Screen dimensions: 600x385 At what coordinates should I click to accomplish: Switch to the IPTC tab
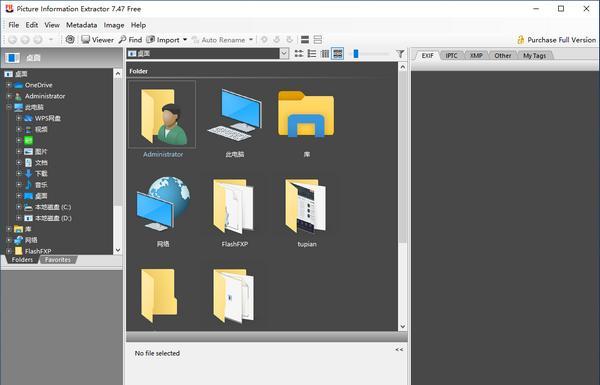click(452, 55)
